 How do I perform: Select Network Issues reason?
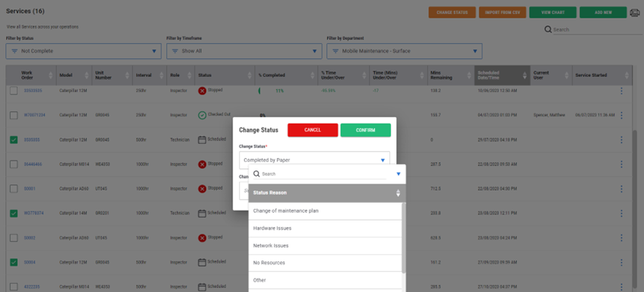(325, 246)
